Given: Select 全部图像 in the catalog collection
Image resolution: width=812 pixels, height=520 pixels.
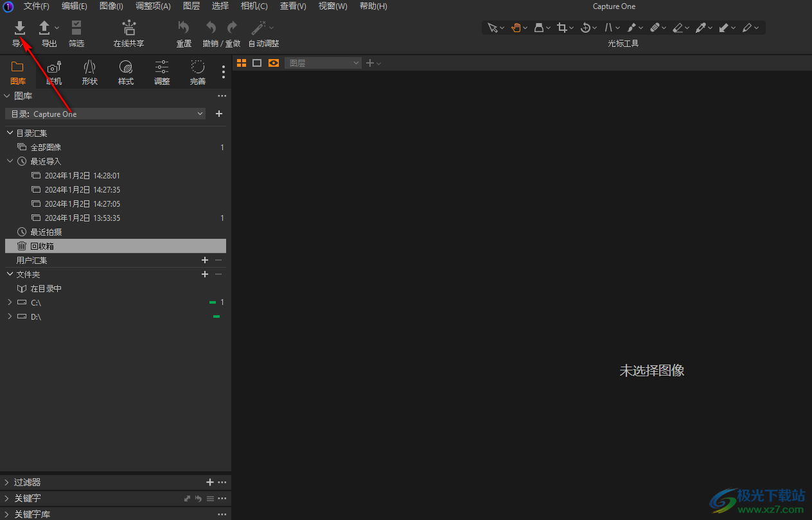Looking at the screenshot, I should point(46,148).
